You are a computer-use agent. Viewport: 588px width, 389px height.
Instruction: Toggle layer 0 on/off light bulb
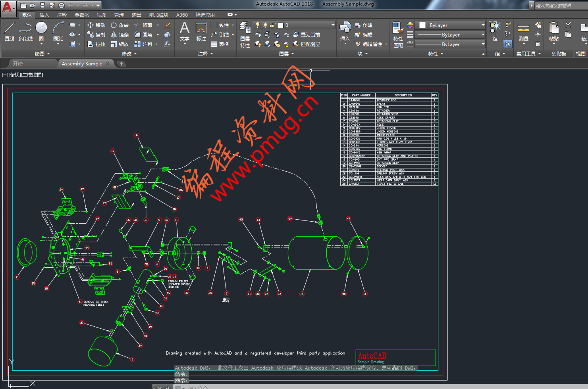(258, 25)
